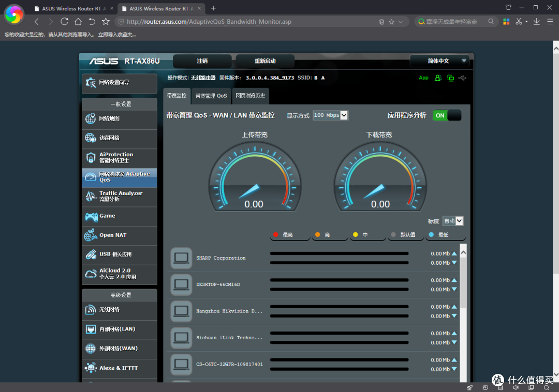
Task: Click the green user status icon
Action: (438, 78)
